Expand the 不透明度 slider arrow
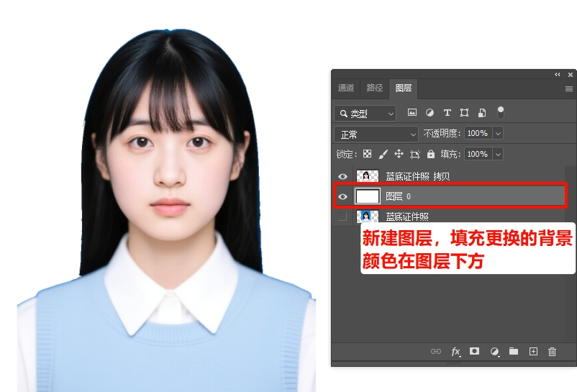 (498, 133)
